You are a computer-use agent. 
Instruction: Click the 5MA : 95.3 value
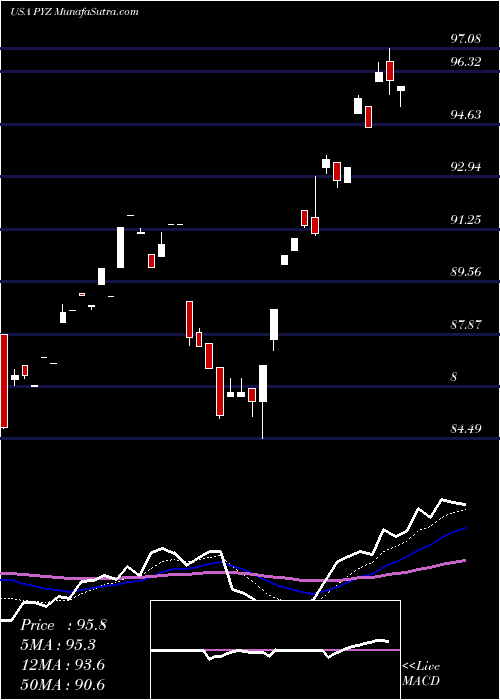point(58,645)
